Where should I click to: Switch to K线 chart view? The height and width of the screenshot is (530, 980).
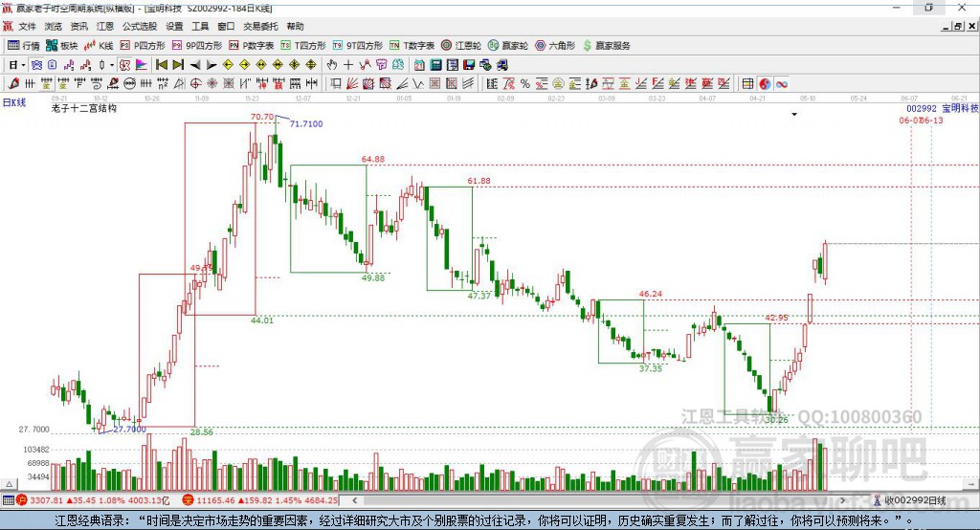click(99, 46)
